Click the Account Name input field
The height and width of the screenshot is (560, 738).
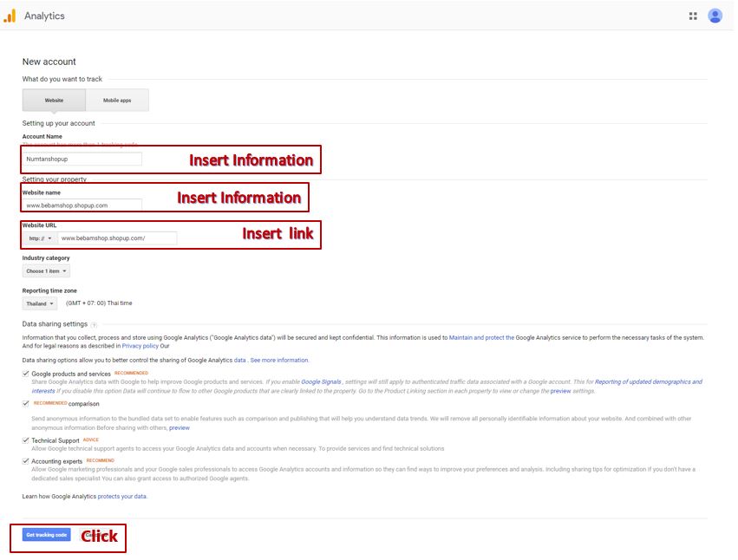pos(82,159)
